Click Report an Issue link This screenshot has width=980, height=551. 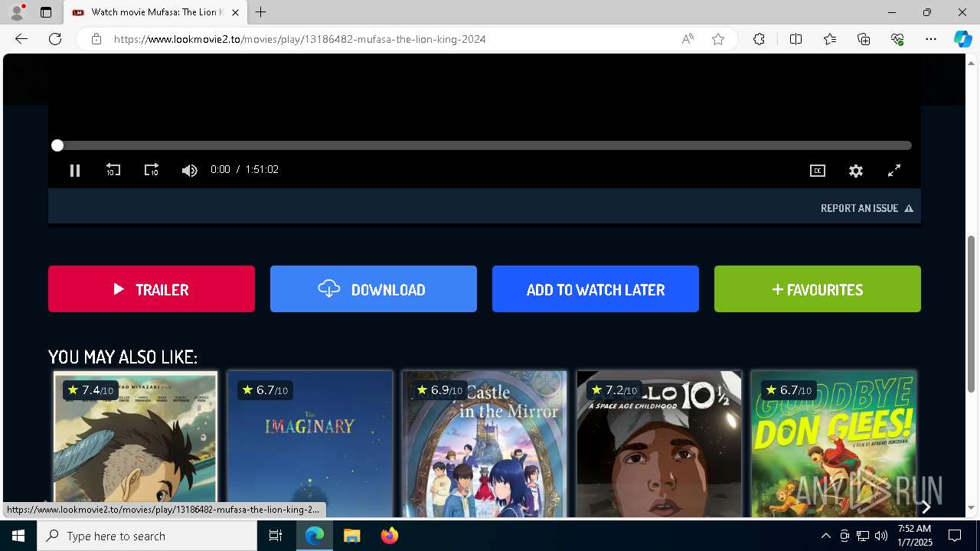click(867, 208)
